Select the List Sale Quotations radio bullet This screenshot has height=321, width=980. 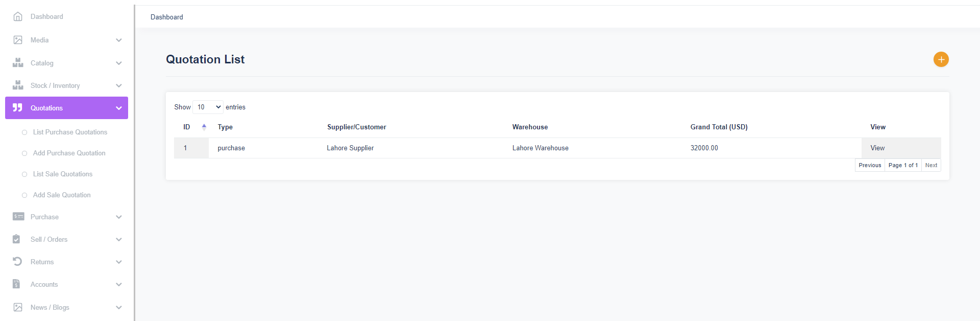(24, 174)
